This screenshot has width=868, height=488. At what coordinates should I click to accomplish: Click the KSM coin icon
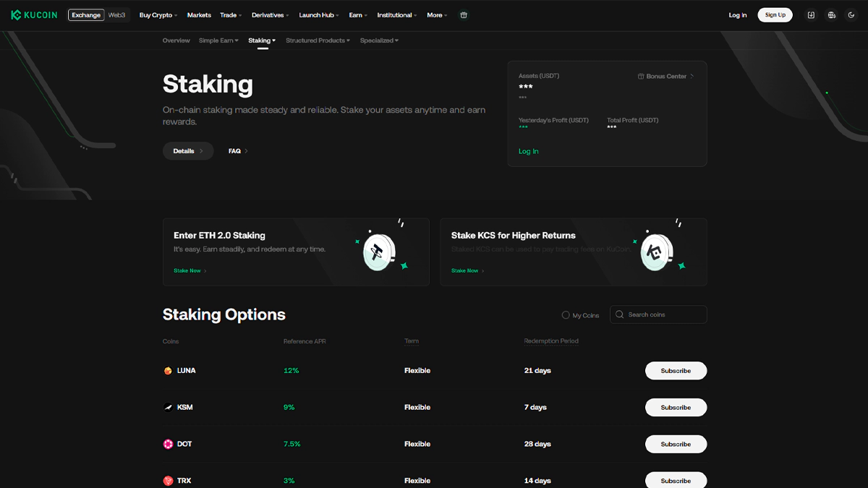coord(169,408)
